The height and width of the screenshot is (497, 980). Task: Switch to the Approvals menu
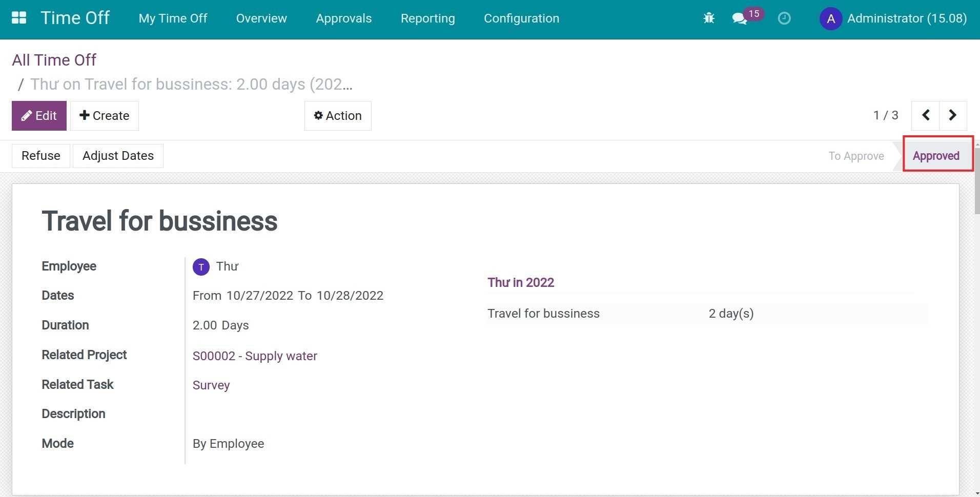click(343, 18)
